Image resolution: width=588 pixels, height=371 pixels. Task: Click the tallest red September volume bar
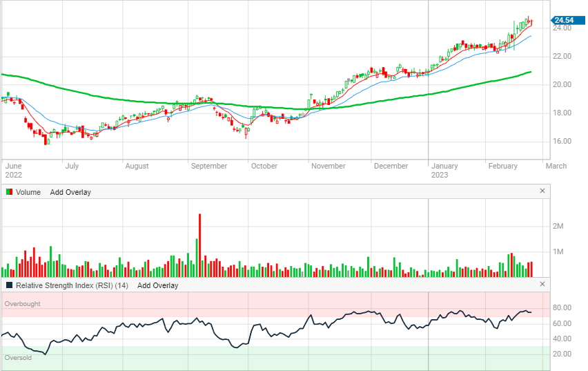[199, 242]
